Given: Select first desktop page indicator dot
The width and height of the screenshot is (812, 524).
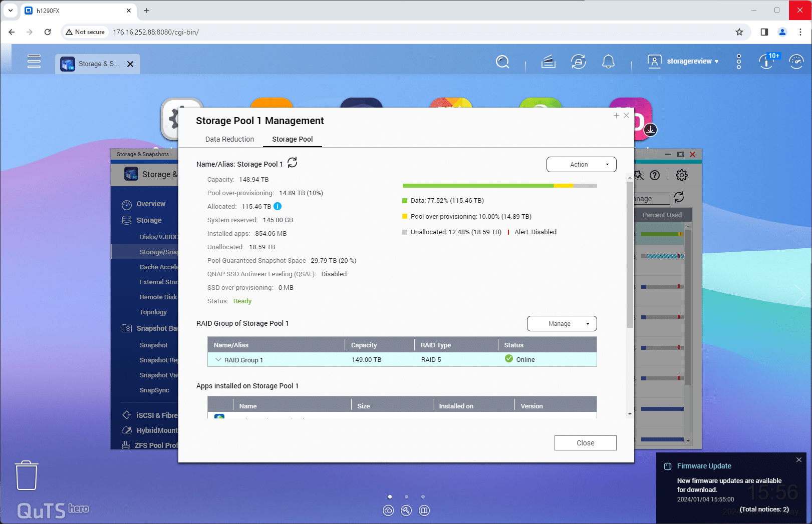Looking at the screenshot, I should [x=390, y=496].
